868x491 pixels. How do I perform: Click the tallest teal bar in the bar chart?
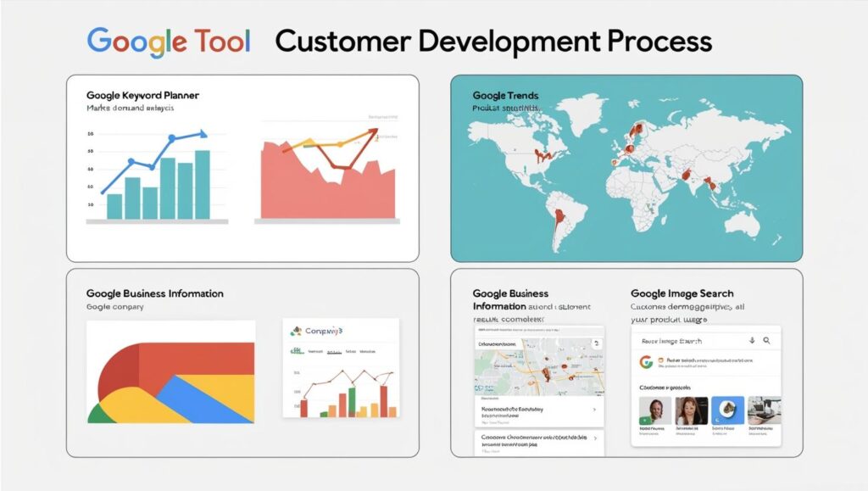coord(203,185)
